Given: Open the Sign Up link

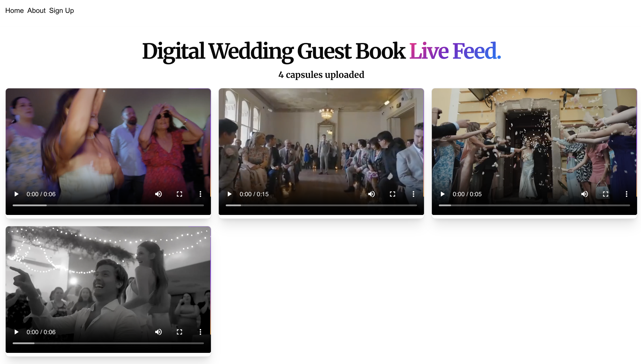Looking at the screenshot, I should coord(62,10).
